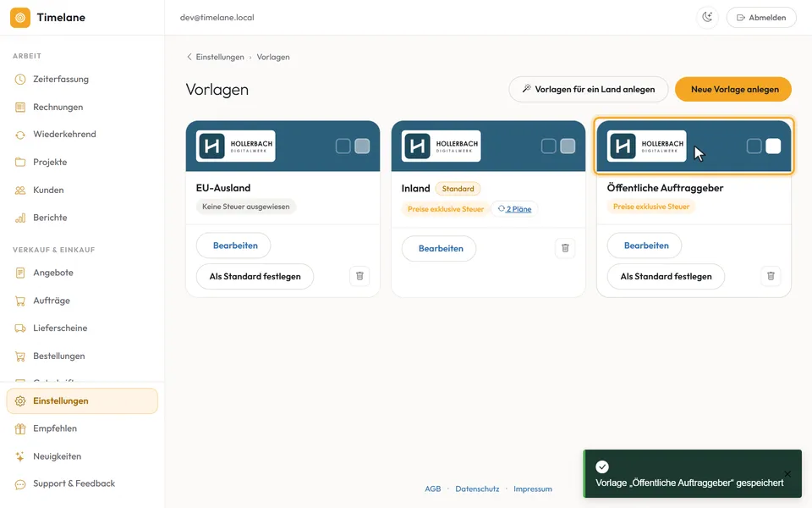812x508 pixels.
Task: Click the Projekte folder icon
Action: pyautogui.click(x=20, y=163)
